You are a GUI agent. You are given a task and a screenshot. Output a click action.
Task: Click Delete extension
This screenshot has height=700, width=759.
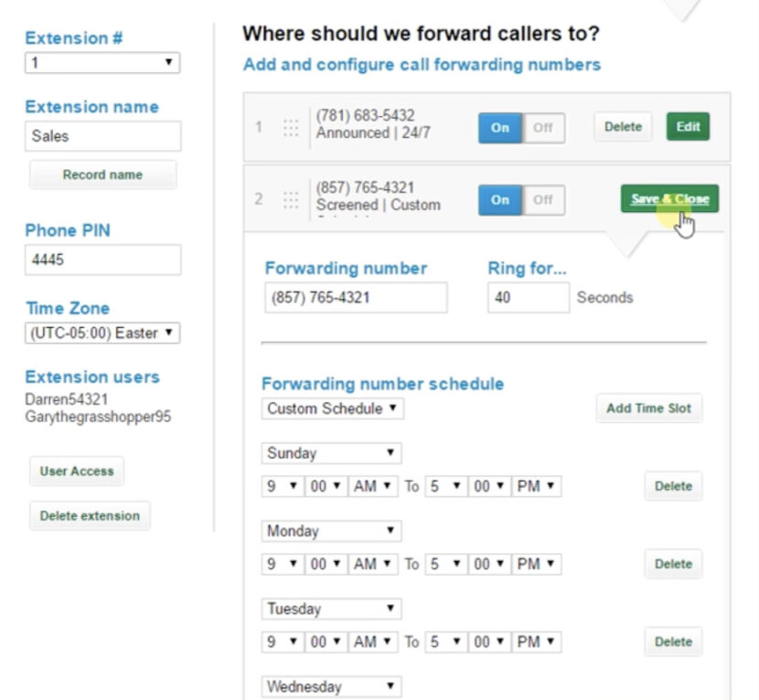(x=89, y=515)
